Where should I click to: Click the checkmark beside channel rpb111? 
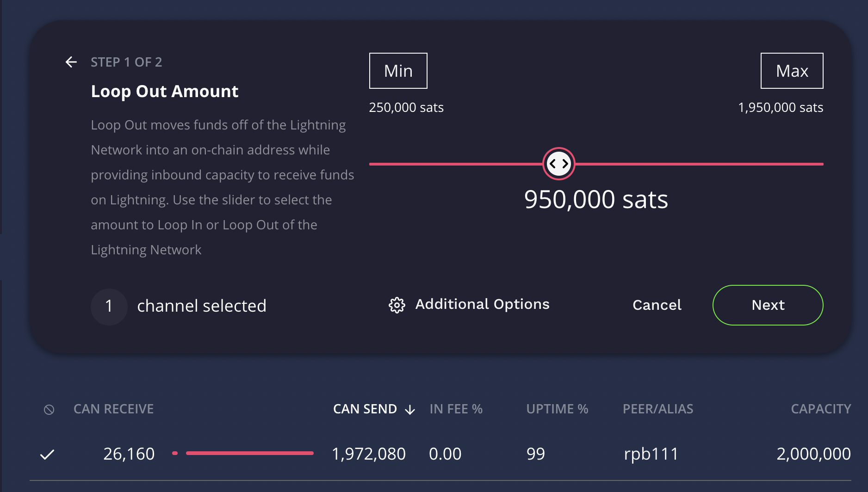(47, 454)
